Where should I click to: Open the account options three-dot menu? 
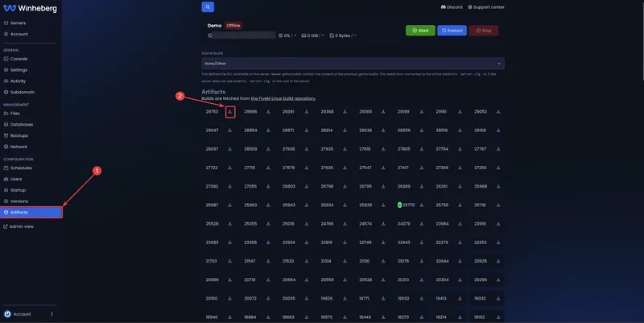[x=52, y=314]
